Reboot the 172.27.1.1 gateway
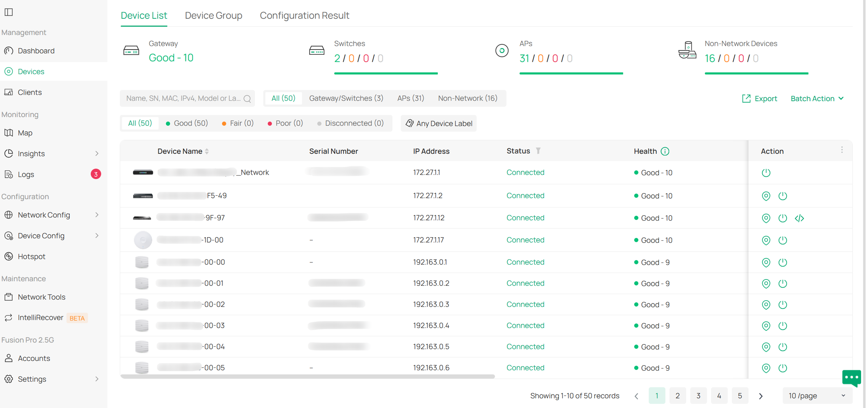 tap(766, 173)
